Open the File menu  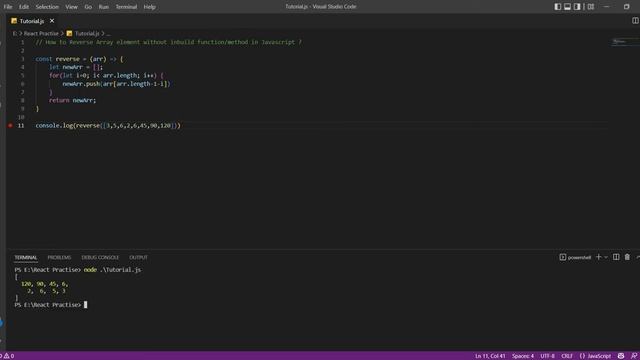[x=8, y=7]
